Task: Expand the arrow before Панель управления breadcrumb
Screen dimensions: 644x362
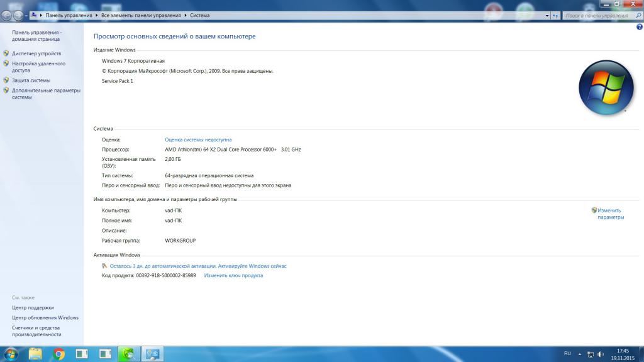Action: (x=41, y=15)
